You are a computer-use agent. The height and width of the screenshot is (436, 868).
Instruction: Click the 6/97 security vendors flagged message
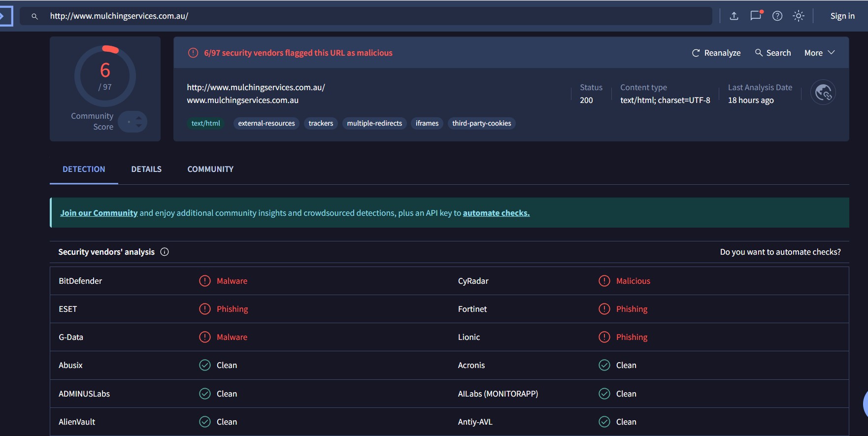coord(299,53)
